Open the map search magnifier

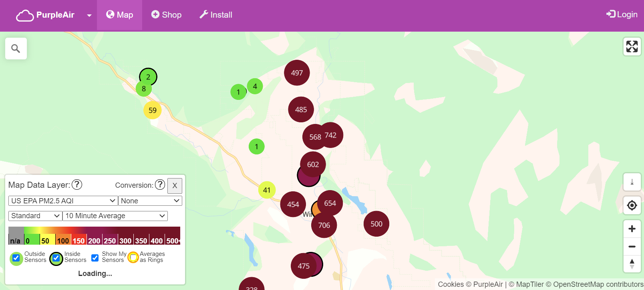click(x=16, y=49)
